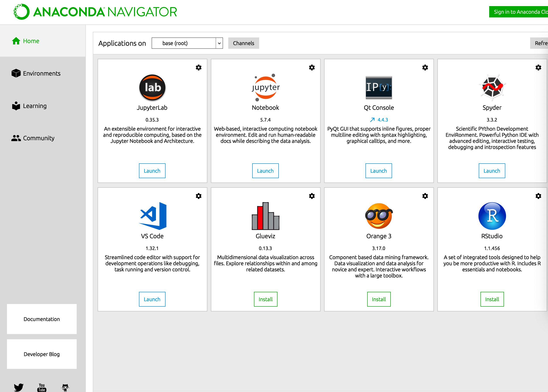This screenshot has height=392, width=548.
Task: Open the Notebook card settings gear
Action: click(312, 68)
